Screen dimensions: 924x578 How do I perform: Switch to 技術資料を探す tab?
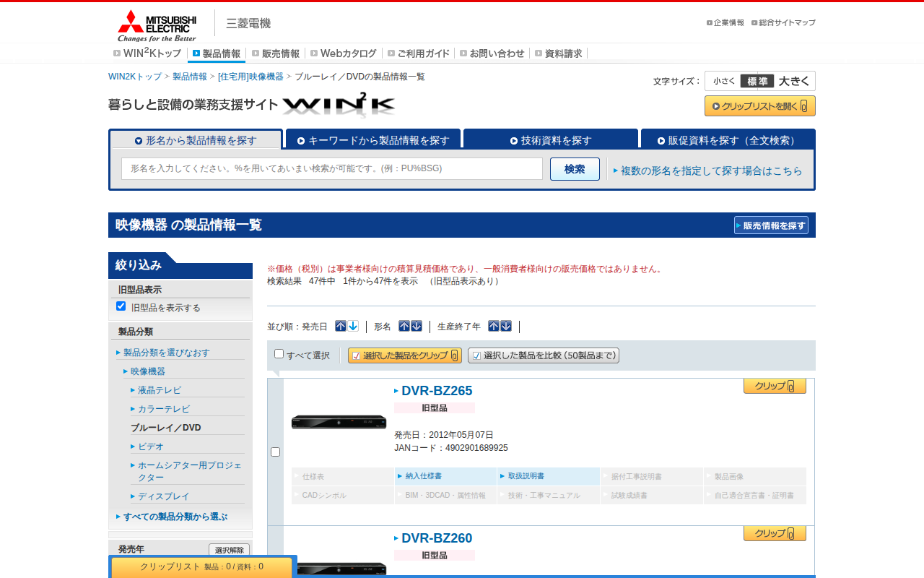tap(551, 139)
